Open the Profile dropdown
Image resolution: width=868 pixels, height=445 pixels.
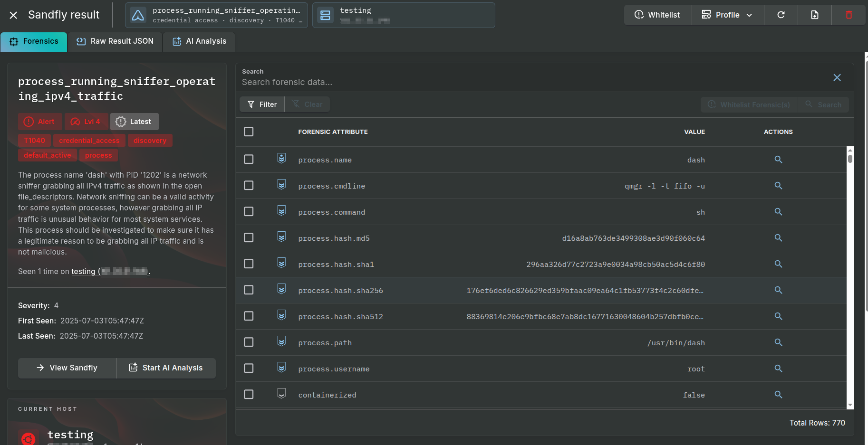coord(727,15)
